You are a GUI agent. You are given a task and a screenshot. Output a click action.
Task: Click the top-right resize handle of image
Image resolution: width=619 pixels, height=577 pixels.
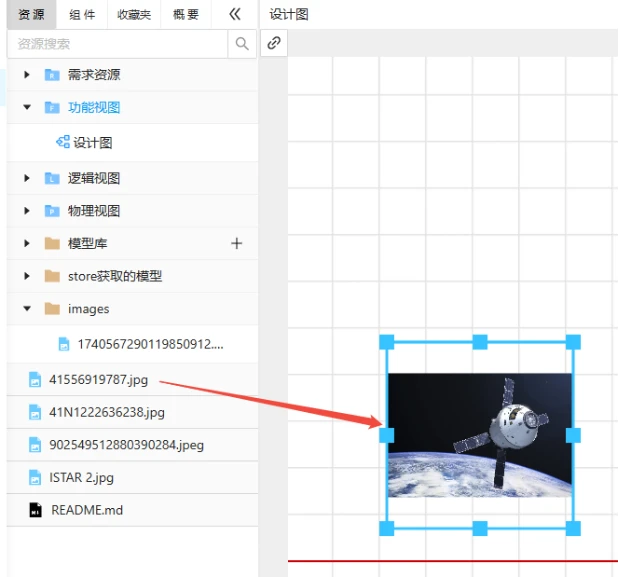573,342
